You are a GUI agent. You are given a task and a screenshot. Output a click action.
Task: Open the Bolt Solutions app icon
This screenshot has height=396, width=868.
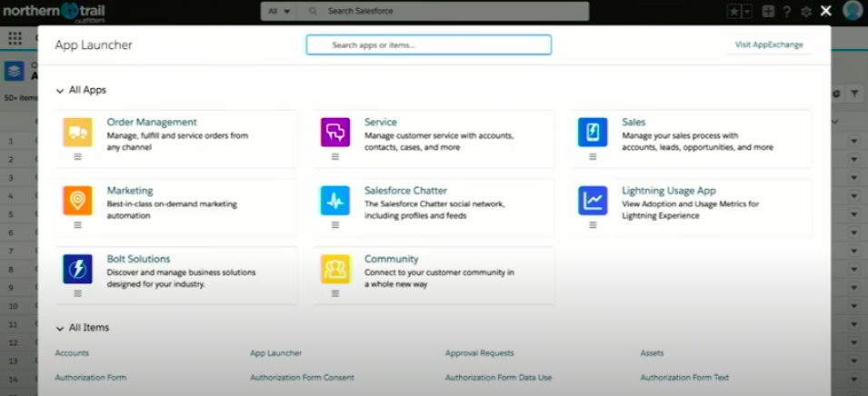tap(77, 270)
